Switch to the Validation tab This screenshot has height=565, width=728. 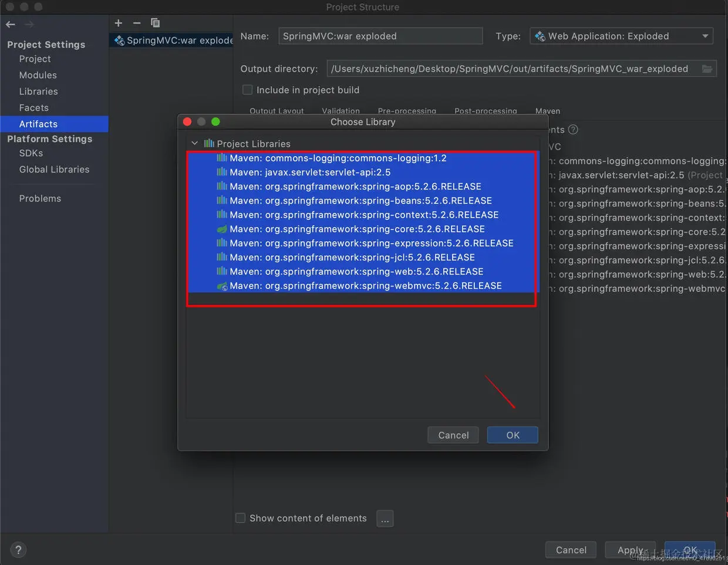click(341, 111)
